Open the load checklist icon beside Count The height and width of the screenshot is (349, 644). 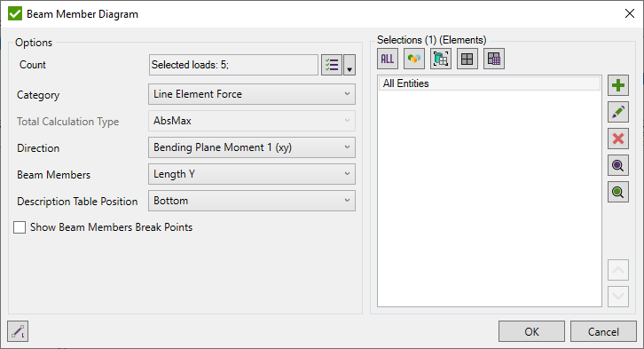(x=332, y=65)
